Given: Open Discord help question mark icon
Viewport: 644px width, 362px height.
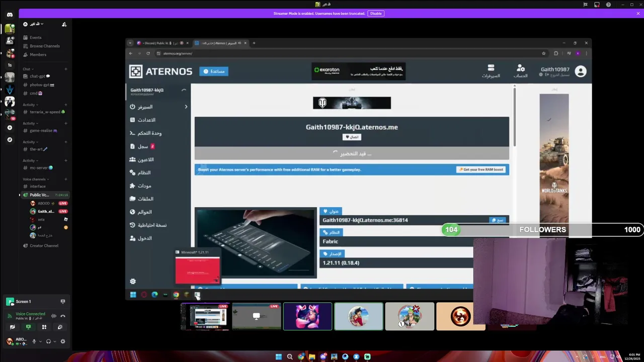Looking at the screenshot, I should (608, 5).
